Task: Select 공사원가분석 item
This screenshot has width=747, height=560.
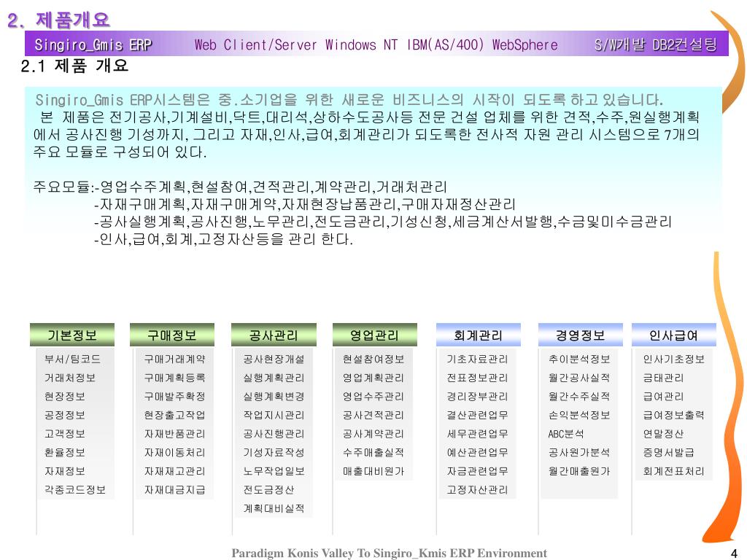Action: point(579,452)
